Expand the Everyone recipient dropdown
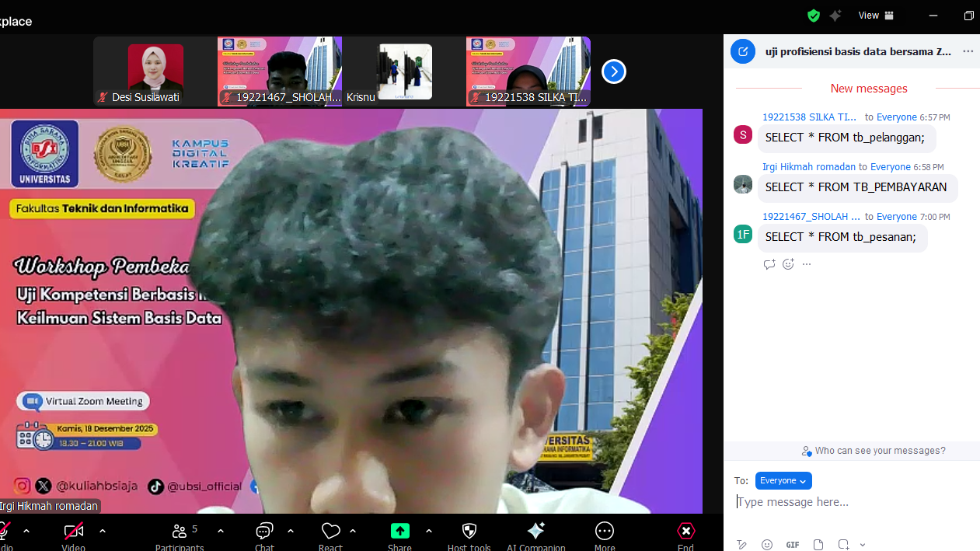Screen dimensions: 980x551 click(x=783, y=481)
